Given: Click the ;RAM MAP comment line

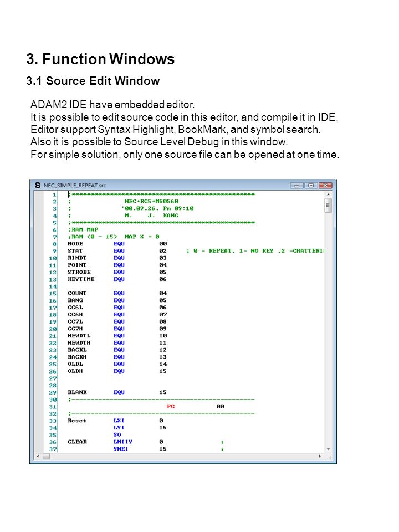Looking at the screenshot, I should 83,229.
